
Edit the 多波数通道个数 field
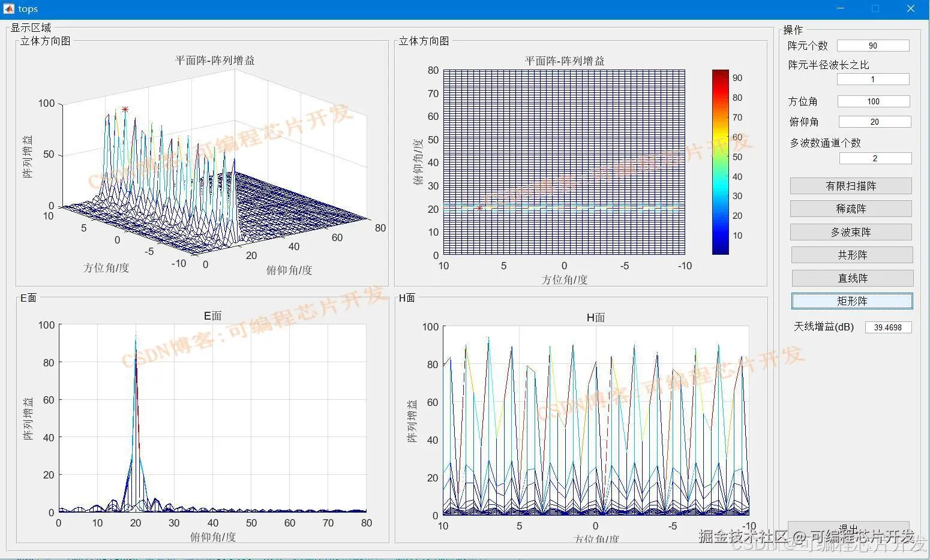point(875,158)
